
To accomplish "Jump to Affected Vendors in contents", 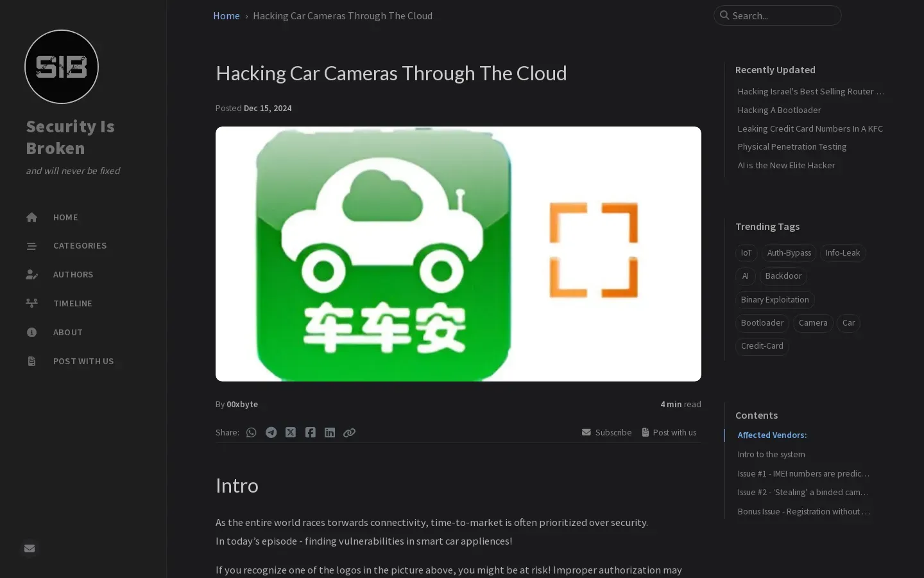I will pyautogui.click(x=772, y=435).
